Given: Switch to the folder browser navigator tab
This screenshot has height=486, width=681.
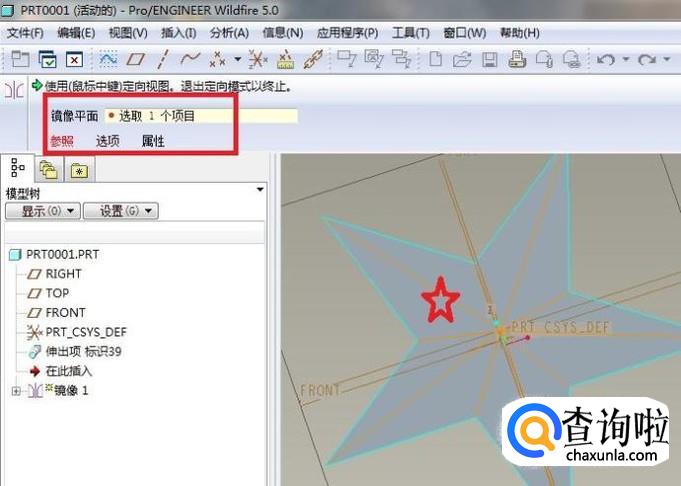Looking at the screenshot, I should 48,169.
